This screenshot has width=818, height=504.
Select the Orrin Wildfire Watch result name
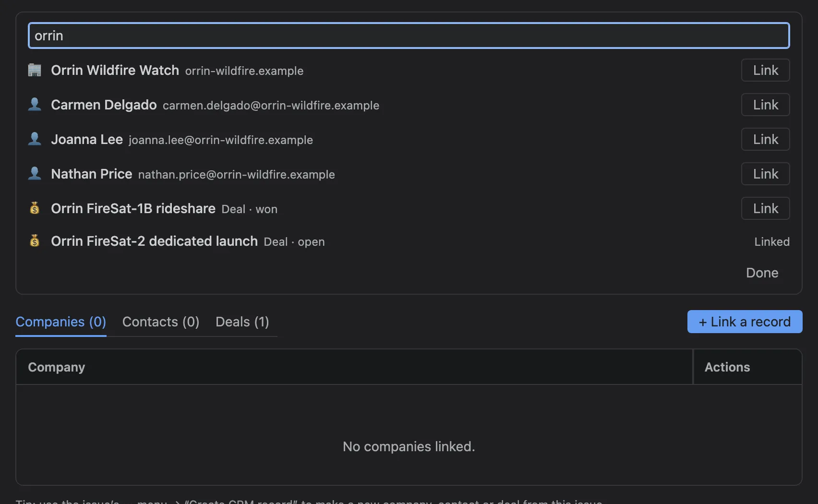tap(115, 70)
